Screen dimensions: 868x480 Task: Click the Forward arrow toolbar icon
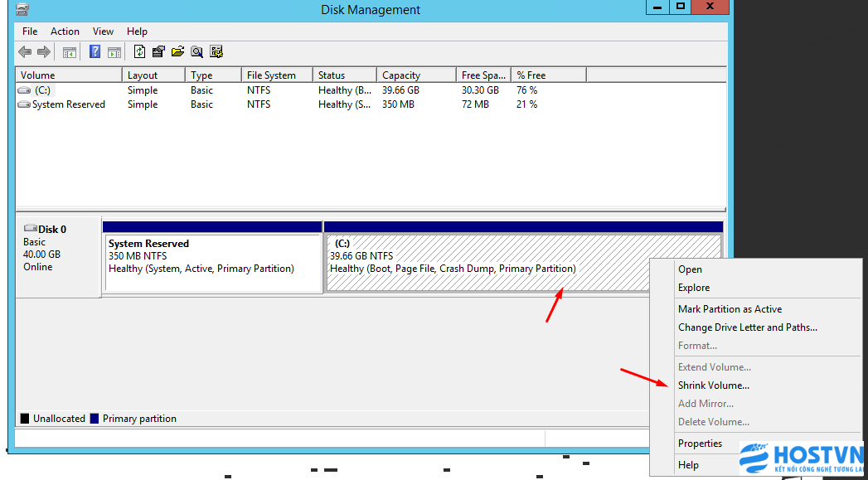pyautogui.click(x=44, y=52)
